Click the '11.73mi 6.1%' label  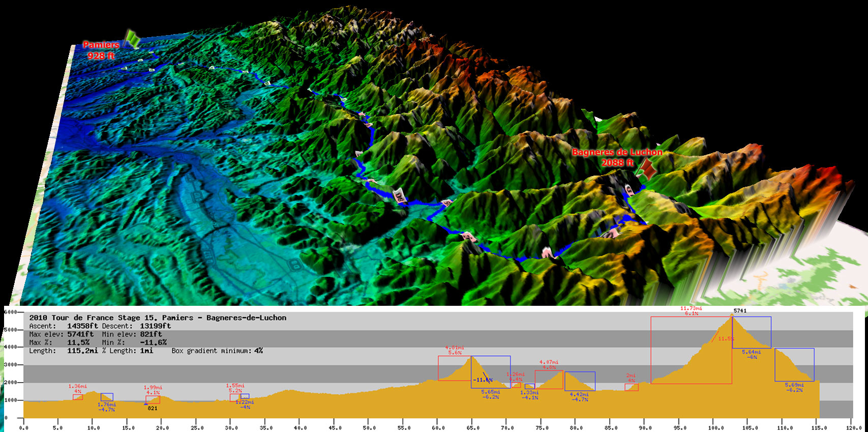click(691, 311)
